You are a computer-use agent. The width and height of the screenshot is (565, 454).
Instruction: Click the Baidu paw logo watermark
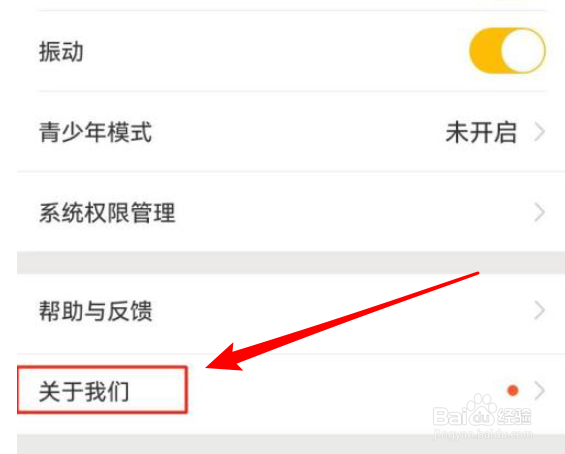481,409
